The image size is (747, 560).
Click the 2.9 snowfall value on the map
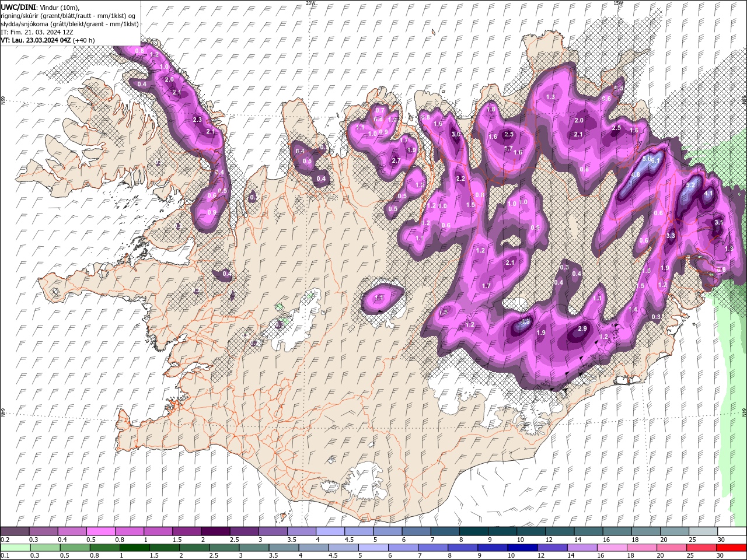(582, 329)
